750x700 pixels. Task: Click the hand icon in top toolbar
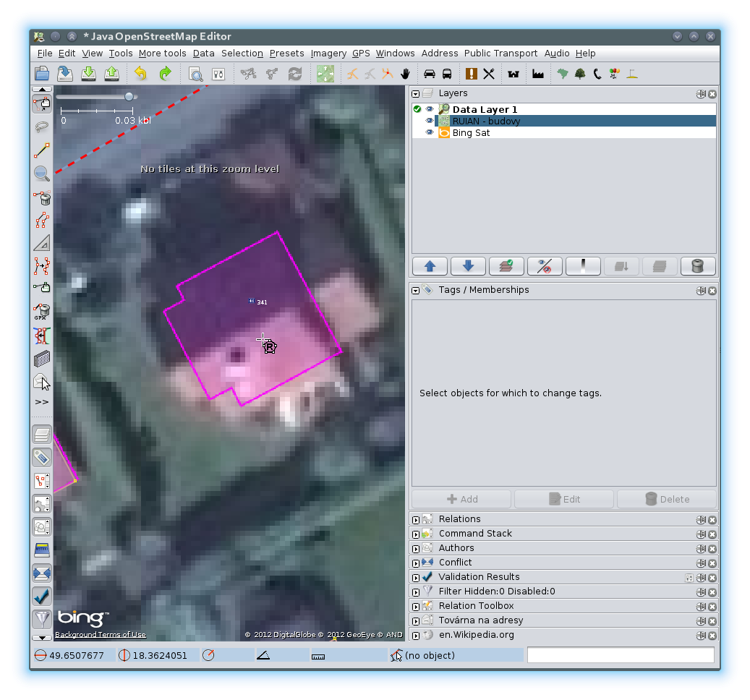pos(406,74)
